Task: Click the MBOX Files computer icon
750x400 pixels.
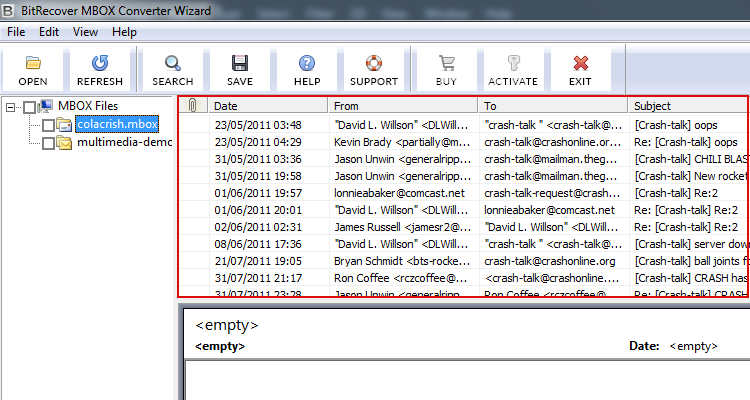Action: pos(45,106)
